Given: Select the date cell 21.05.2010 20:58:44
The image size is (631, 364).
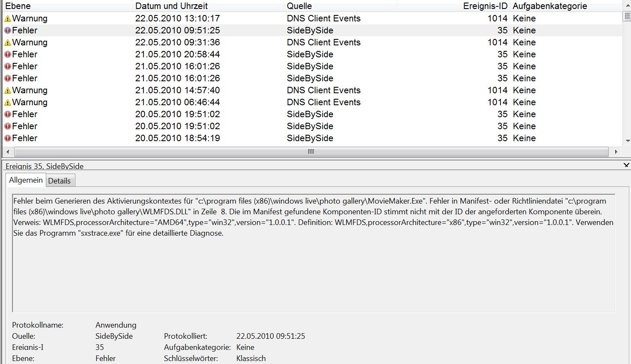Looking at the screenshot, I should (178, 54).
